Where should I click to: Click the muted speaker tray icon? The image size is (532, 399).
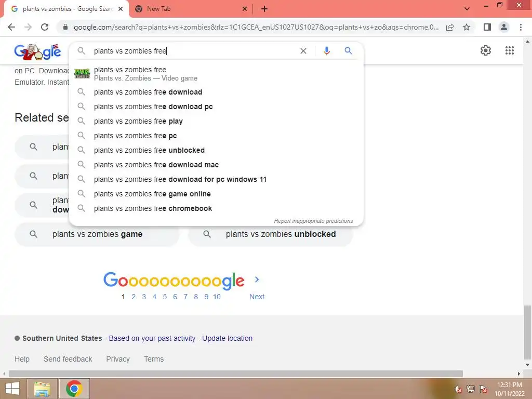click(458, 389)
